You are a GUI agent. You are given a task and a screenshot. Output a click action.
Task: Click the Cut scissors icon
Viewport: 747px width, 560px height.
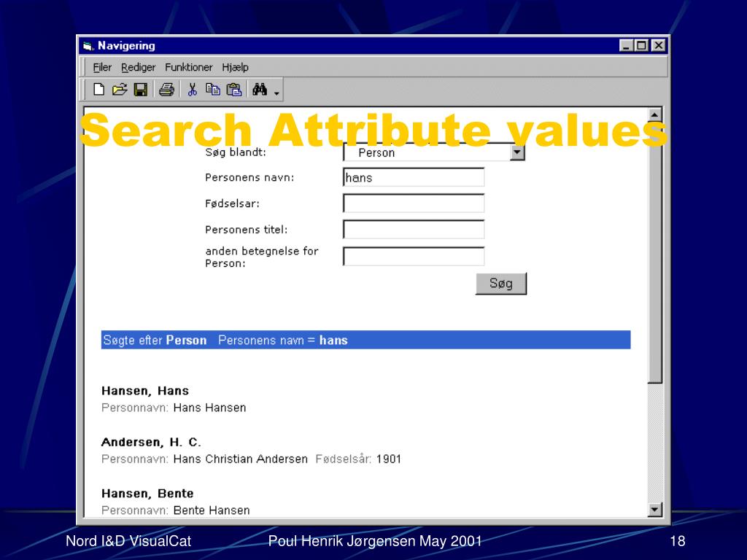tap(193, 90)
